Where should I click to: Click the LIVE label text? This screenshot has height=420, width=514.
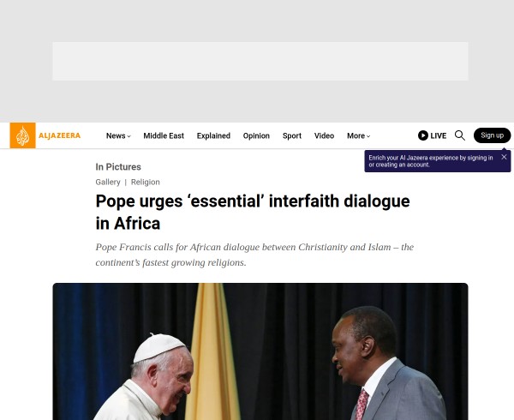pos(439,135)
